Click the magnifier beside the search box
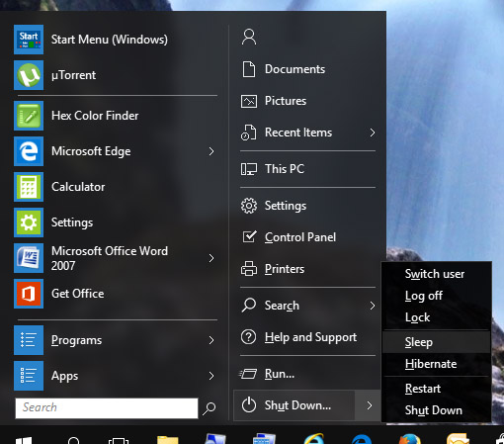Screen dimensions: 504x444 (x=210, y=408)
